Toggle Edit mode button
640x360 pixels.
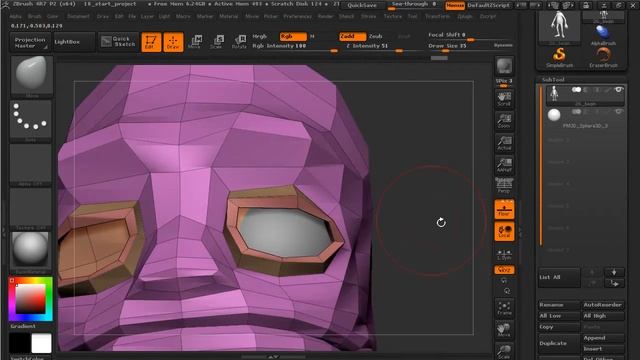151,42
